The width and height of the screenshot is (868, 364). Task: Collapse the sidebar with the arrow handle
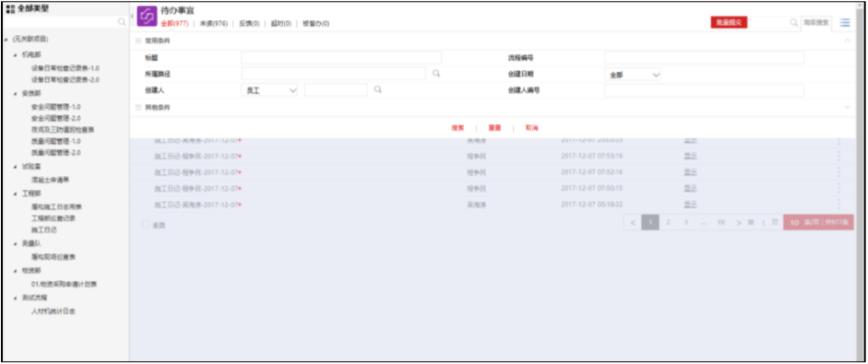[x=132, y=17]
